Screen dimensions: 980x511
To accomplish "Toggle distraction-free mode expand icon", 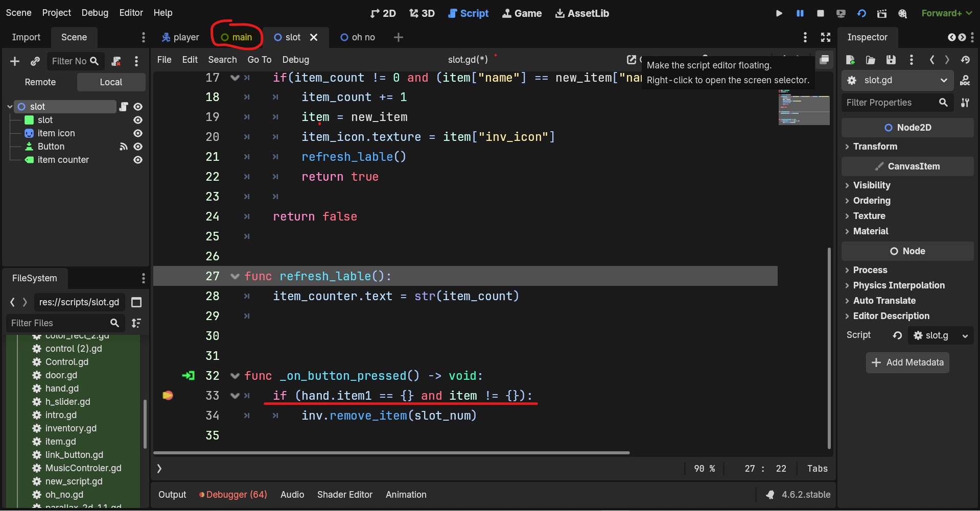I will tap(825, 37).
